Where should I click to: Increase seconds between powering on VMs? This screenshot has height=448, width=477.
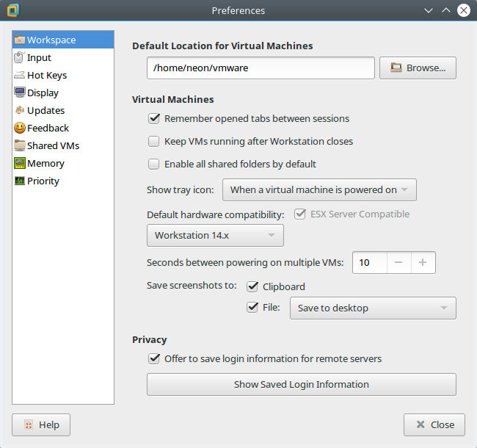point(423,262)
